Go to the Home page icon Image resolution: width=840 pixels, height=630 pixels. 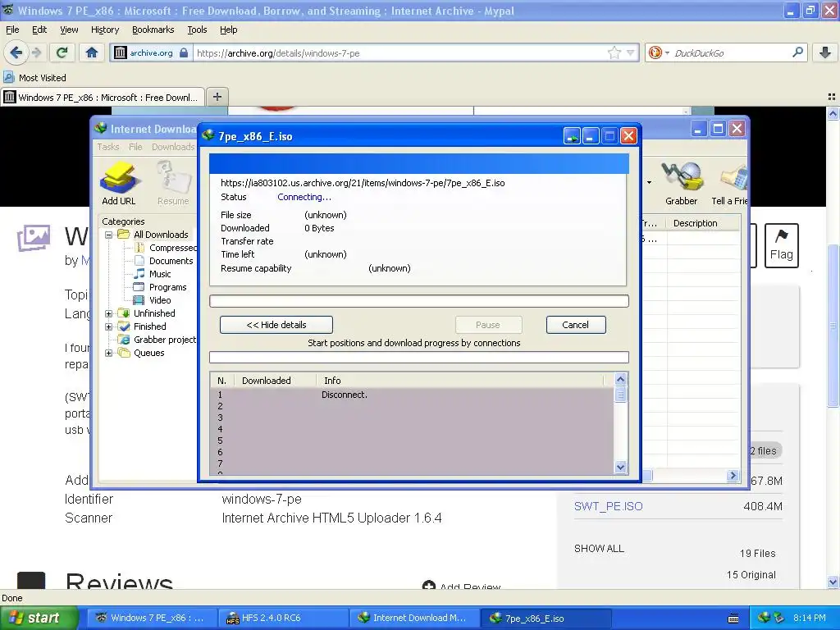tap(92, 52)
